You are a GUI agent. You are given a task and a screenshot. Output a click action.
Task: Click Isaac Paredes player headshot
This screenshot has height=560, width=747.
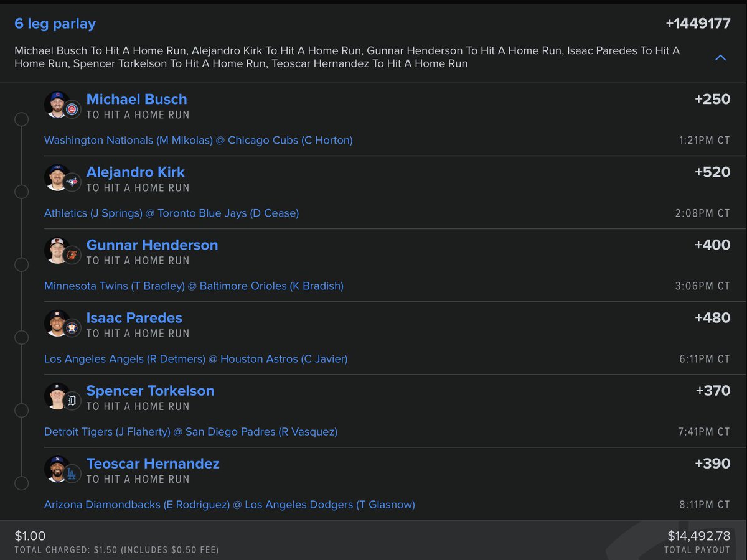(57, 323)
